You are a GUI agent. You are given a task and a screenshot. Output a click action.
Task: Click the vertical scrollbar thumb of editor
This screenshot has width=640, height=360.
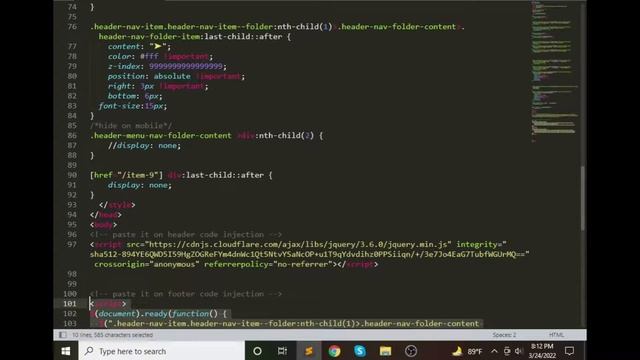(582, 198)
